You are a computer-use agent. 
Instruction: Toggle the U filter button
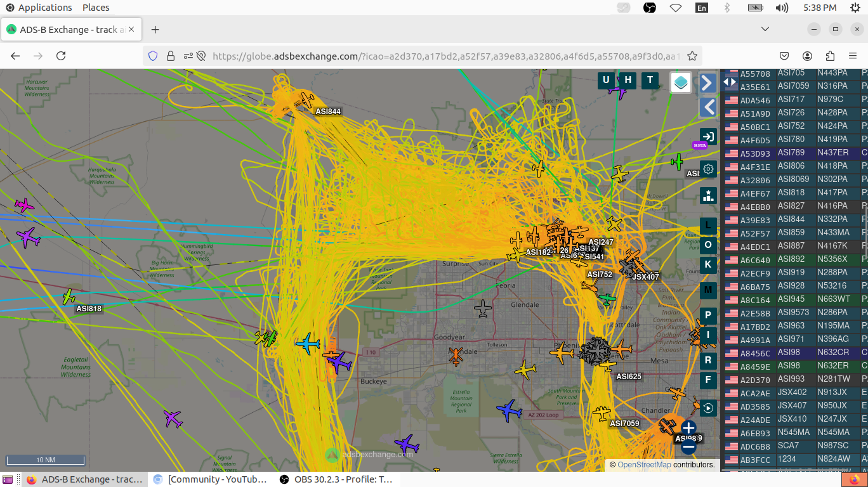(x=606, y=80)
